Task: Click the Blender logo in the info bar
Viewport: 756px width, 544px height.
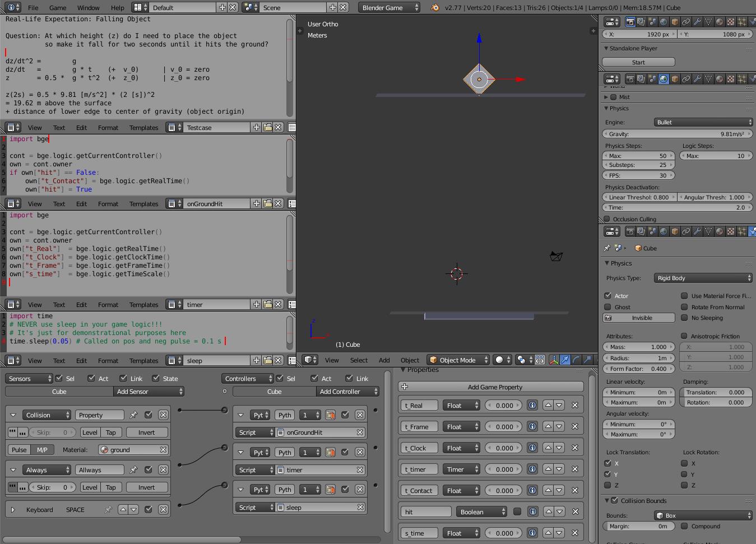Action: coord(435,8)
